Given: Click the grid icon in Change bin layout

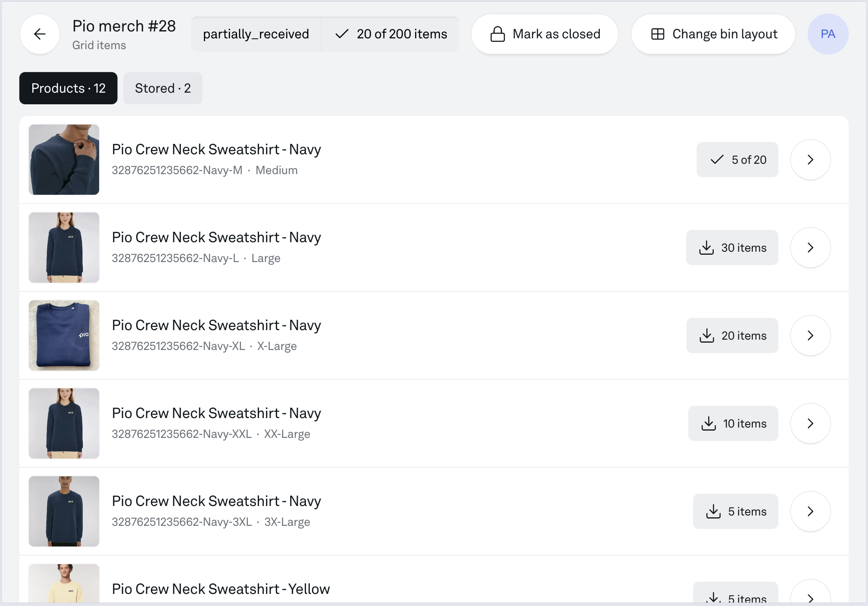Looking at the screenshot, I should [x=658, y=34].
